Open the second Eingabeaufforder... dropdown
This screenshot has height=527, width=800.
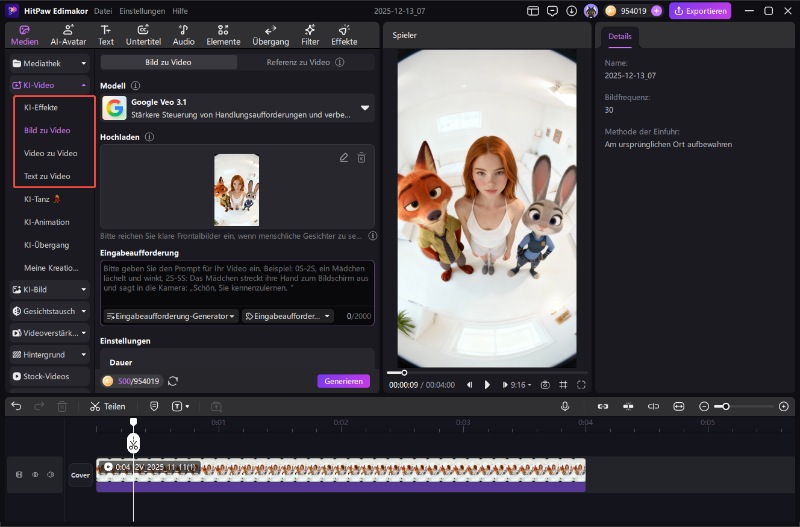coord(288,316)
